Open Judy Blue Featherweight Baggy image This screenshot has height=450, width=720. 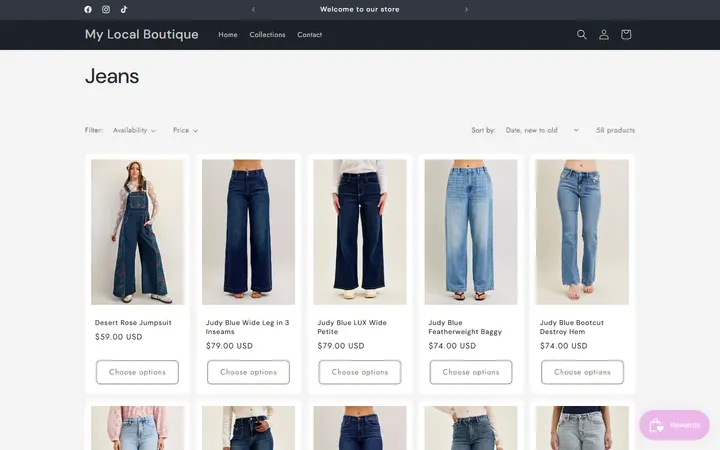pos(471,232)
